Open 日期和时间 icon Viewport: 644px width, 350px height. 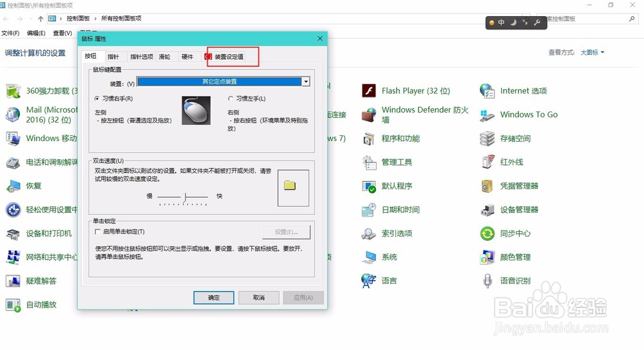[369, 209]
